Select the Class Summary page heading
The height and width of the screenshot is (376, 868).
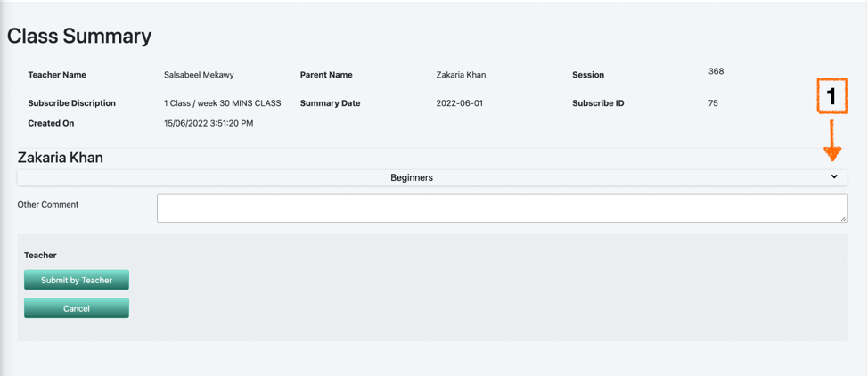[x=78, y=36]
